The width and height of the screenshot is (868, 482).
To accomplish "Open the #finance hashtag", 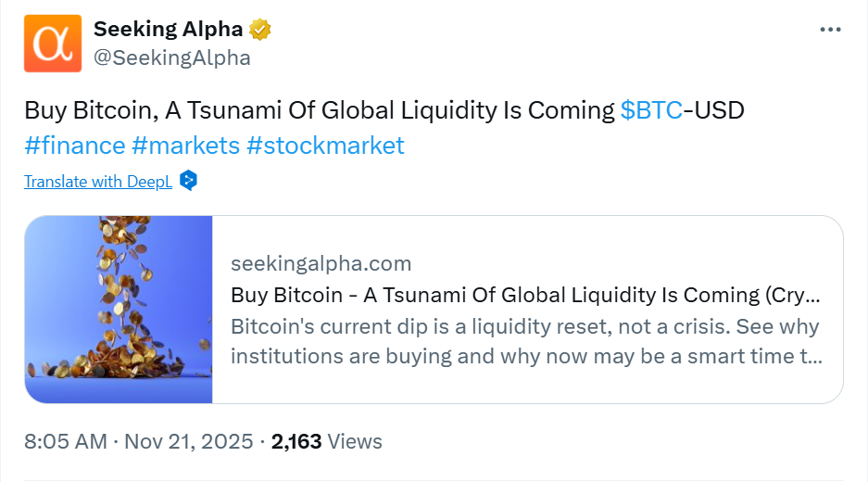I will click(x=75, y=146).
